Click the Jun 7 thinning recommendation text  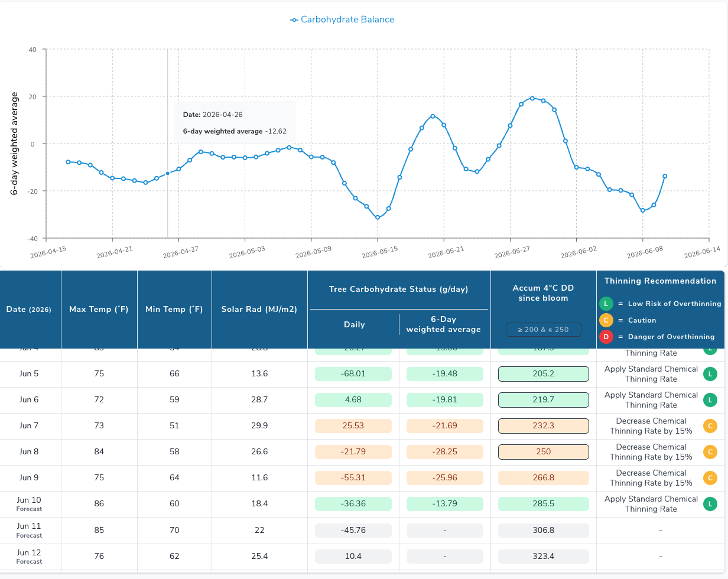(x=651, y=426)
